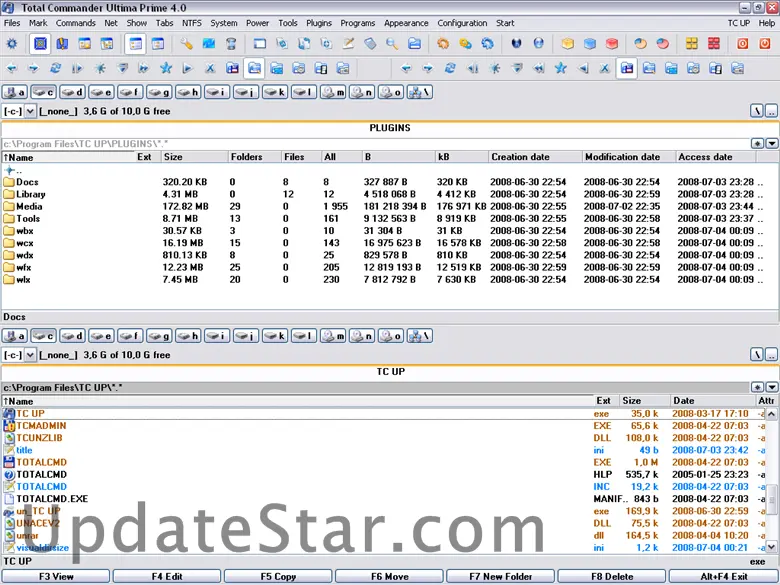Open the [-c-] drive dropdown above PLUGINS panel
The width and height of the screenshot is (780, 585).
30,111
